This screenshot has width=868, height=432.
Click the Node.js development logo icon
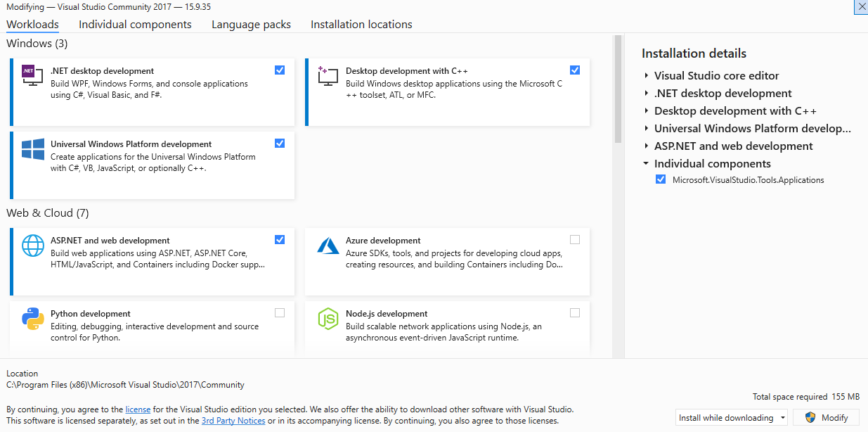[328, 319]
